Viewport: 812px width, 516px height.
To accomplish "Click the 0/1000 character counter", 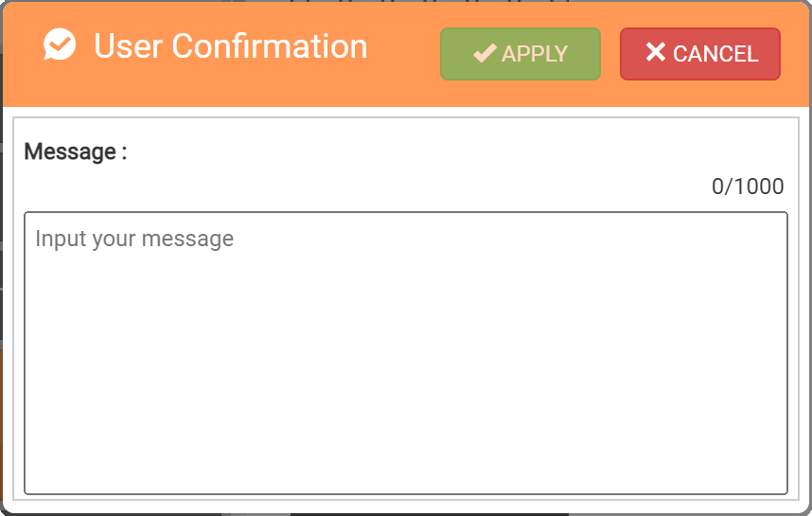I will 748,187.
